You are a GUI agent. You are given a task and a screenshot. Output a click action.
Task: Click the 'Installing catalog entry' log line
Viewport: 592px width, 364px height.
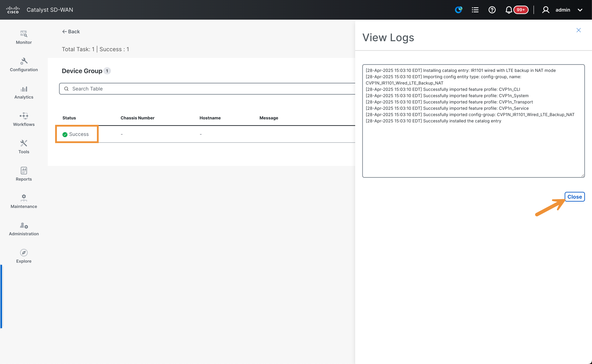[x=461, y=70]
